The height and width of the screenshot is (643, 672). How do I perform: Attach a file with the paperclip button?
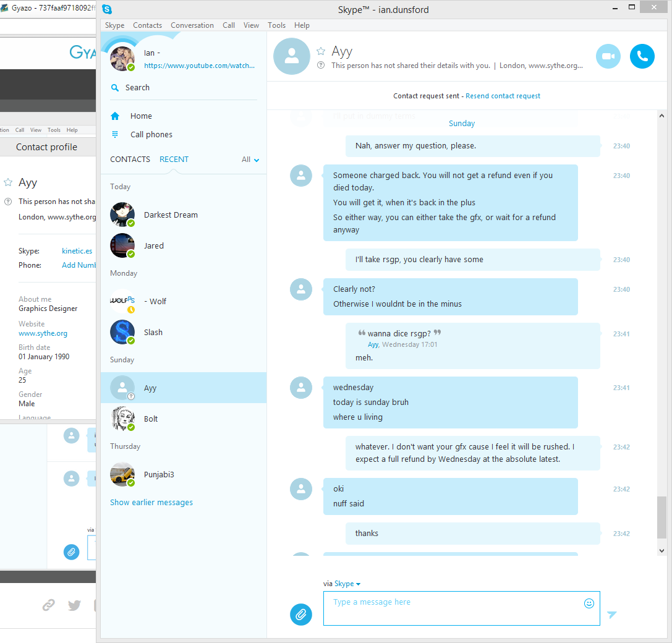(301, 615)
